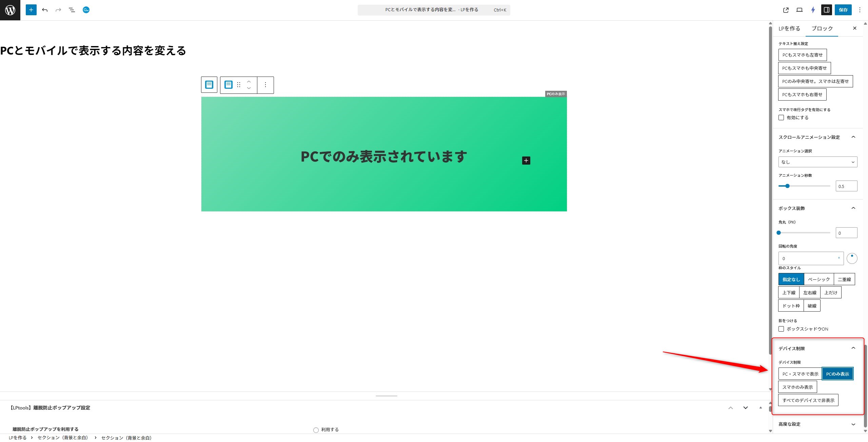Select the 利用する radio button
This screenshot has width=868, height=442.
[316, 430]
